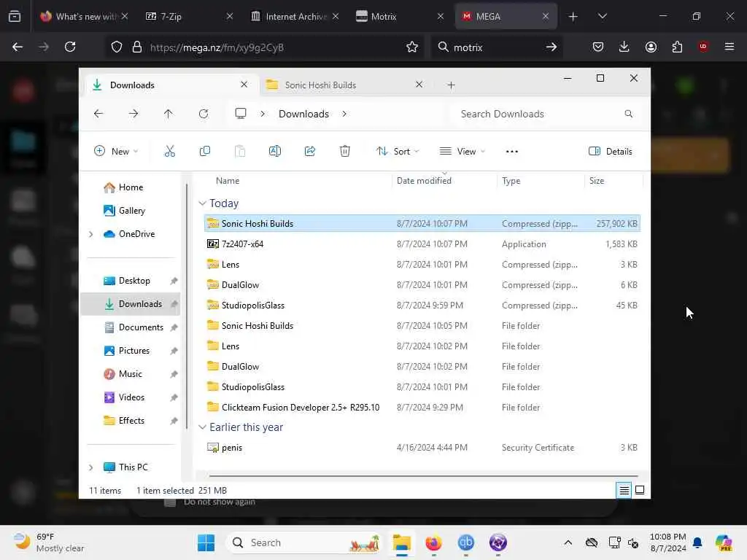Go back in File Explorer navigation
747x560 pixels.
[98, 114]
